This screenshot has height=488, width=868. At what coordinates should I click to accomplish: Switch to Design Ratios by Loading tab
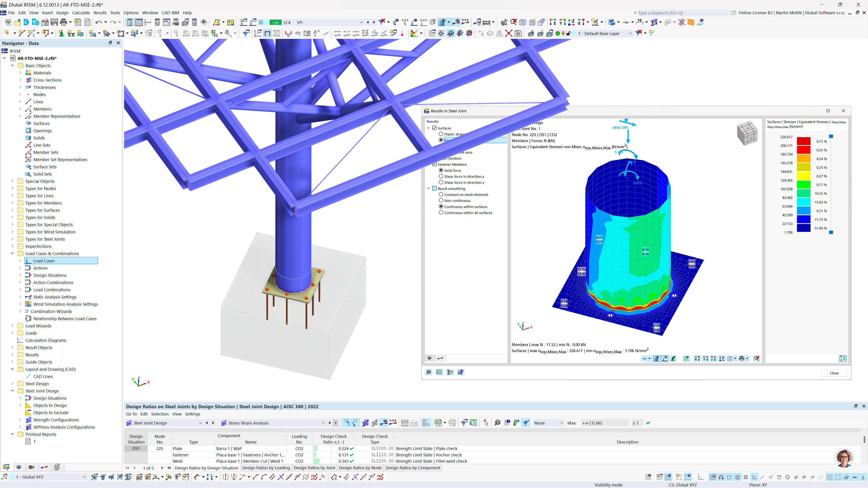(x=266, y=468)
